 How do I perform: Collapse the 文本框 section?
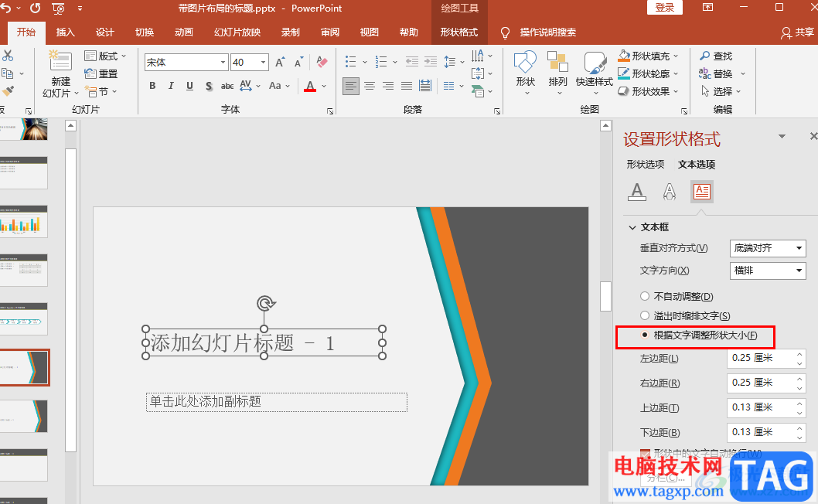point(632,227)
